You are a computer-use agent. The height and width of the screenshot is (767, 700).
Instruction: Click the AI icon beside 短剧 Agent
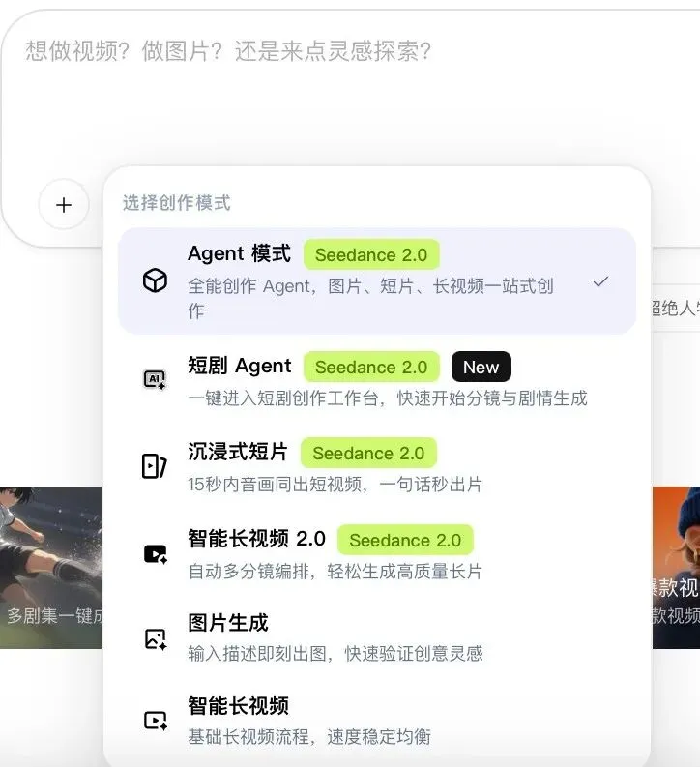point(155,379)
